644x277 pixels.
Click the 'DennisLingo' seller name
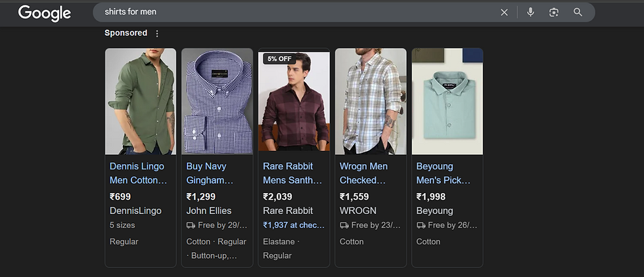pyautogui.click(x=135, y=211)
